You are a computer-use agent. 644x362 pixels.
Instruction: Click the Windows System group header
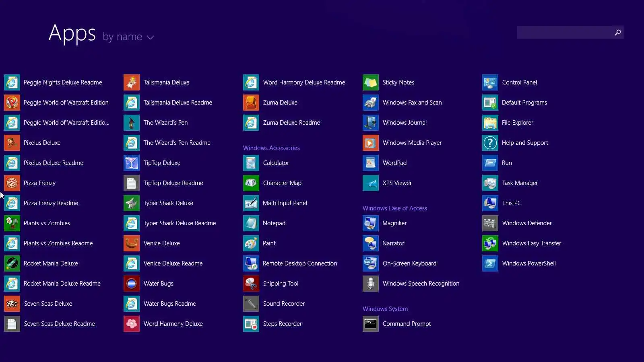pyautogui.click(x=385, y=309)
